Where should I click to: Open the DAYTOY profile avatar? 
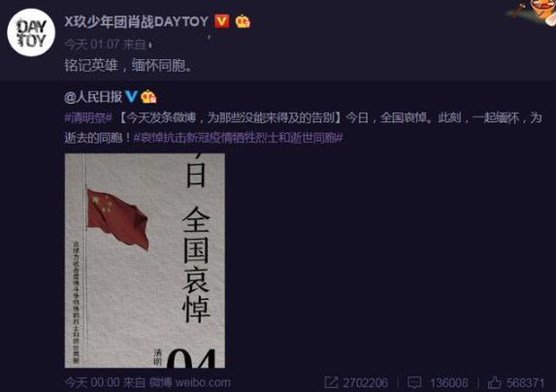click(31, 32)
